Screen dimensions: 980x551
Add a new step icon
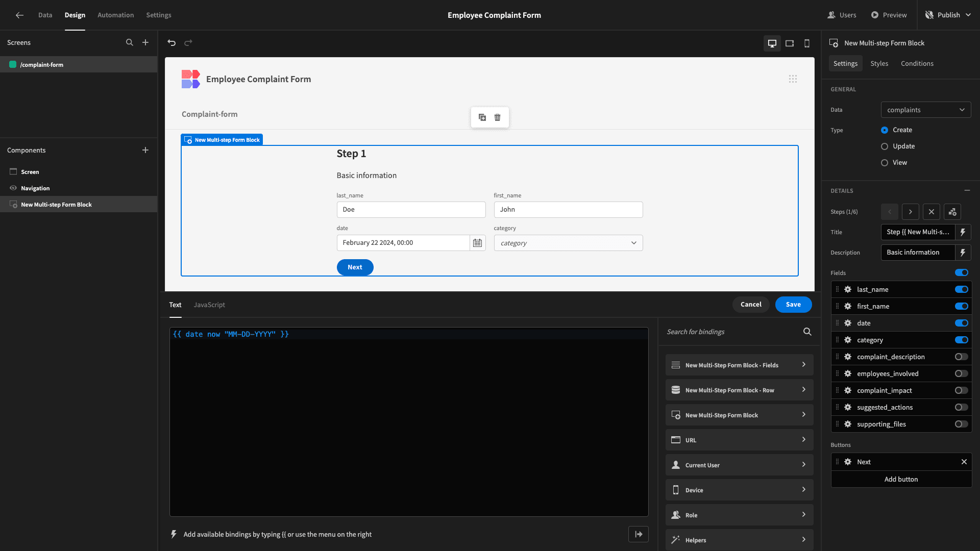click(x=952, y=212)
